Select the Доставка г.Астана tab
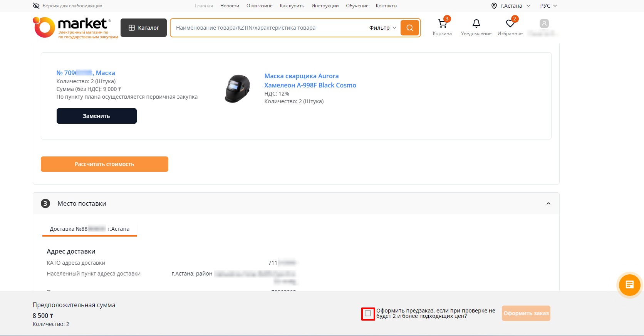 [89, 229]
